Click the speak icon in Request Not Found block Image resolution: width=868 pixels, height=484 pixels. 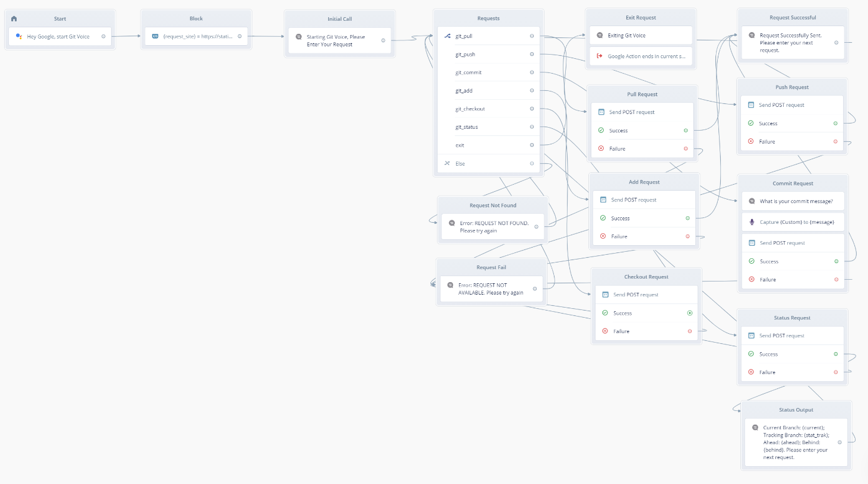click(x=452, y=223)
